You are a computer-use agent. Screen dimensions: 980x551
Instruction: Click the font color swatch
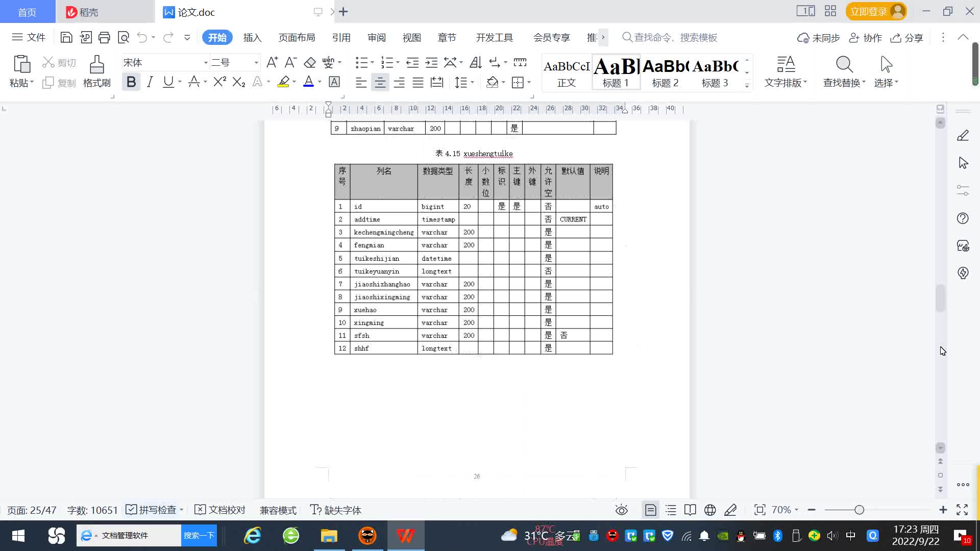309,82
